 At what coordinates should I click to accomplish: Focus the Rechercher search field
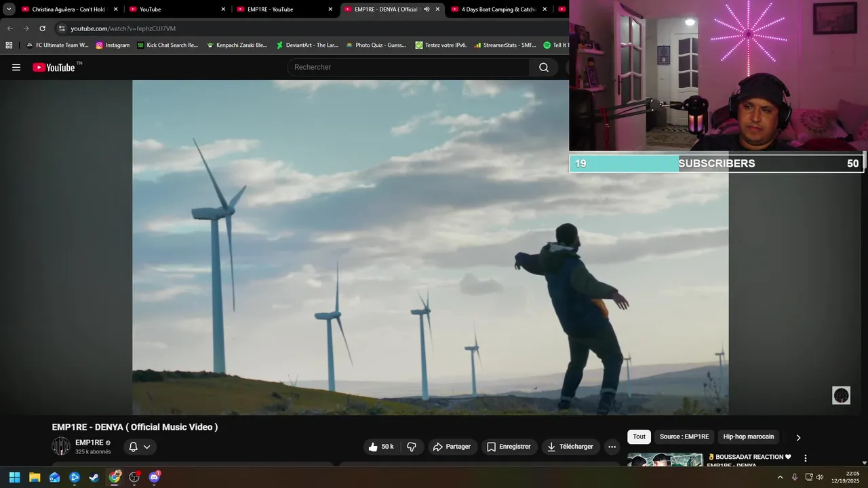pos(408,67)
